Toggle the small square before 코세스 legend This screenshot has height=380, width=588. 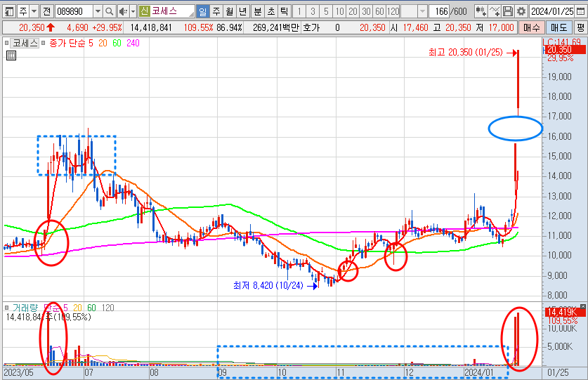[x=6, y=43]
